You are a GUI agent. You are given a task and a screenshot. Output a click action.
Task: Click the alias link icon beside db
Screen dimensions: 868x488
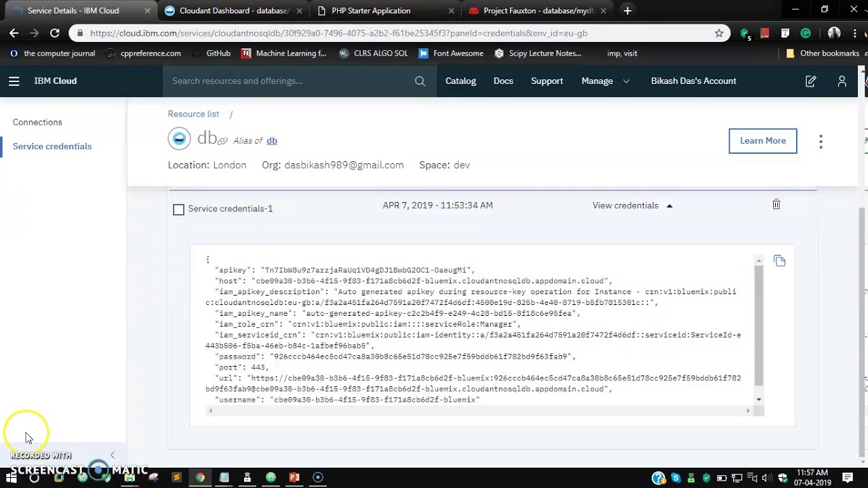(222, 141)
